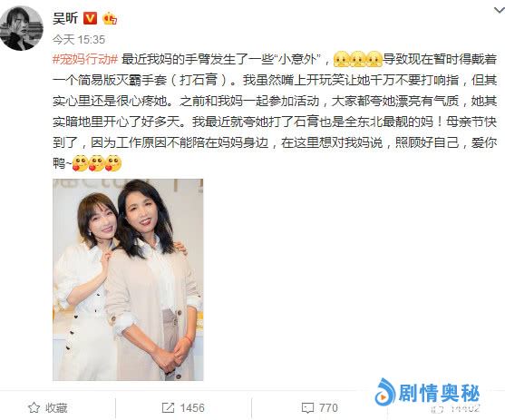
Task: Open the post timestamp 今天 15:35
Action: point(79,40)
